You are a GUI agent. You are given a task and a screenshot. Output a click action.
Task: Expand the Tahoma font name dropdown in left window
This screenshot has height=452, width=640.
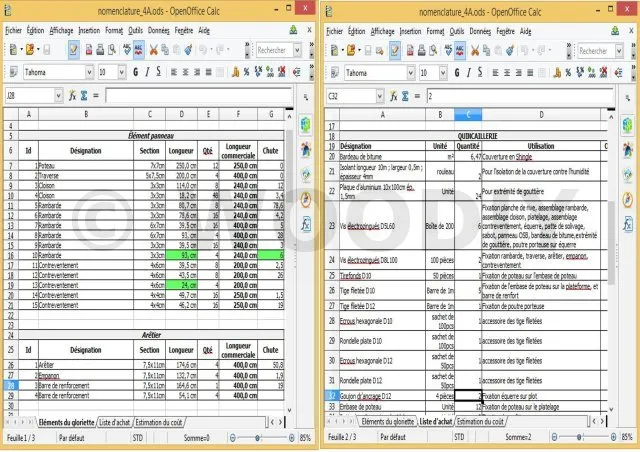point(89,72)
